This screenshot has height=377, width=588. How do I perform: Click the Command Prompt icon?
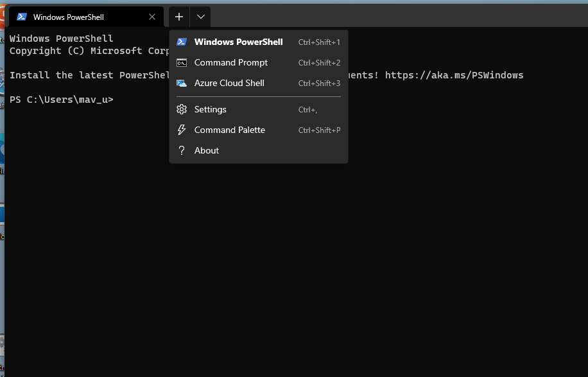tap(182, 62)
